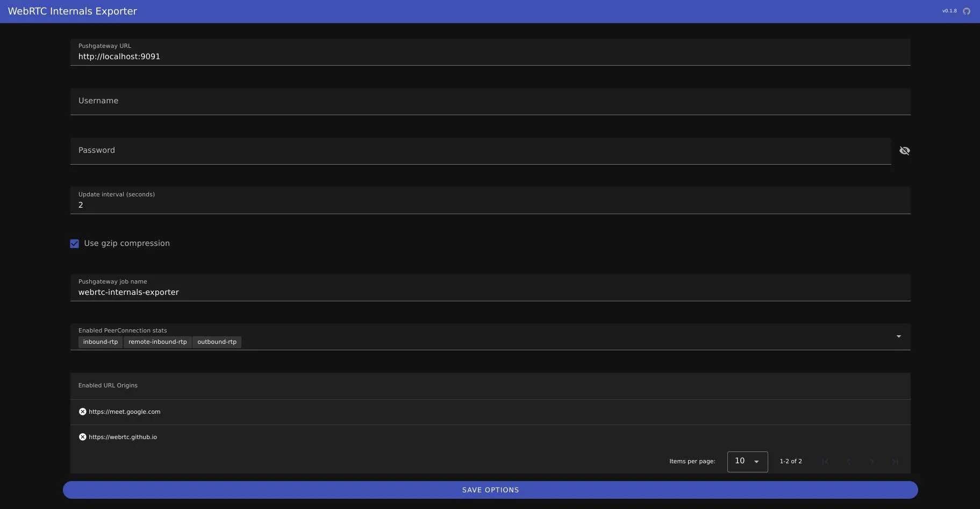Expand the Enabled PeerConnection stats dropdown
980x509 pixels.
tap(899, 336)
